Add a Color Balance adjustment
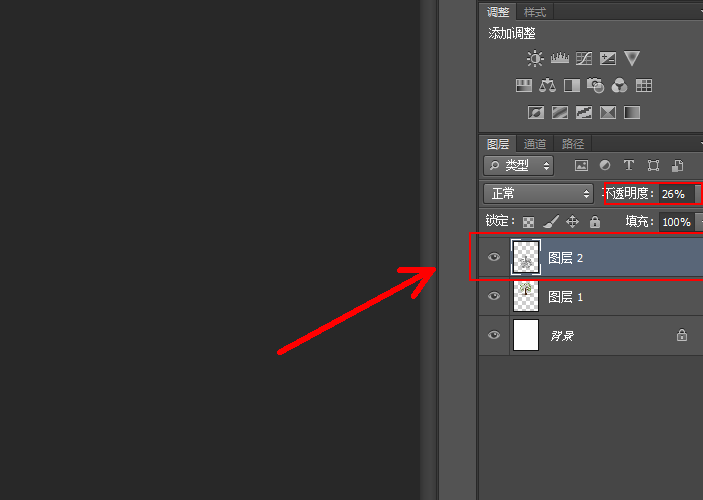Screen dimensions: 703x500 (x=547, y=85)
